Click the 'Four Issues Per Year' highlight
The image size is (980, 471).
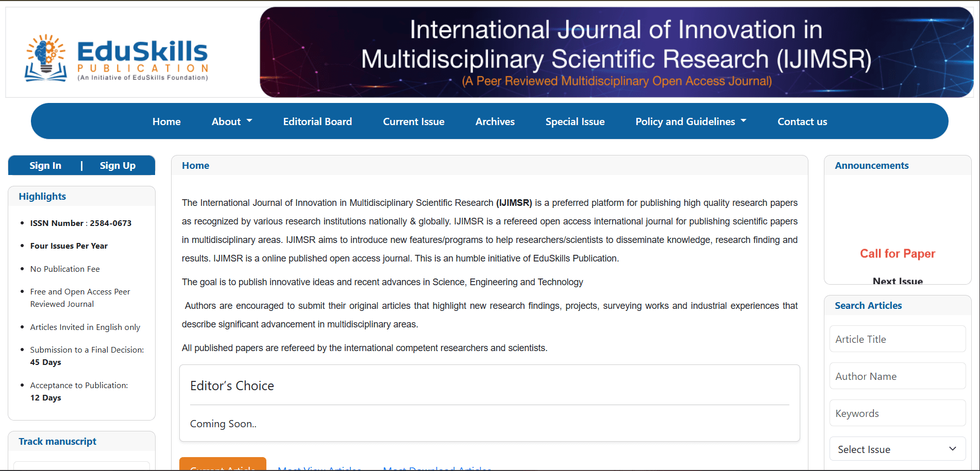69,246
